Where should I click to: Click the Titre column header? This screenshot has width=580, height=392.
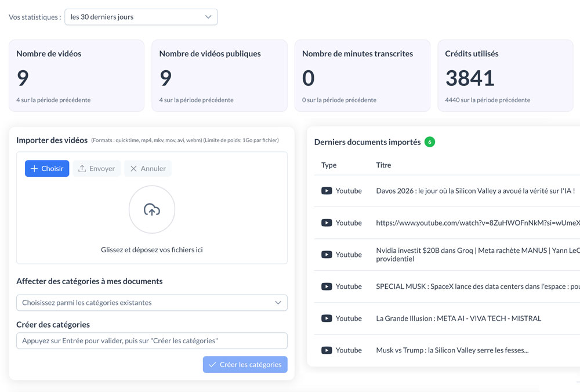point(383,165)
